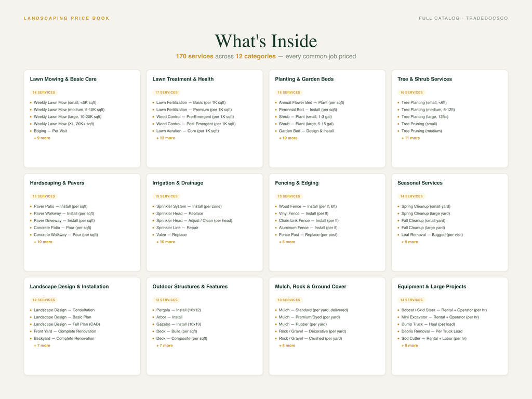Select 'Paver Driveway — Install (per sqft)'

coord(64,220)
